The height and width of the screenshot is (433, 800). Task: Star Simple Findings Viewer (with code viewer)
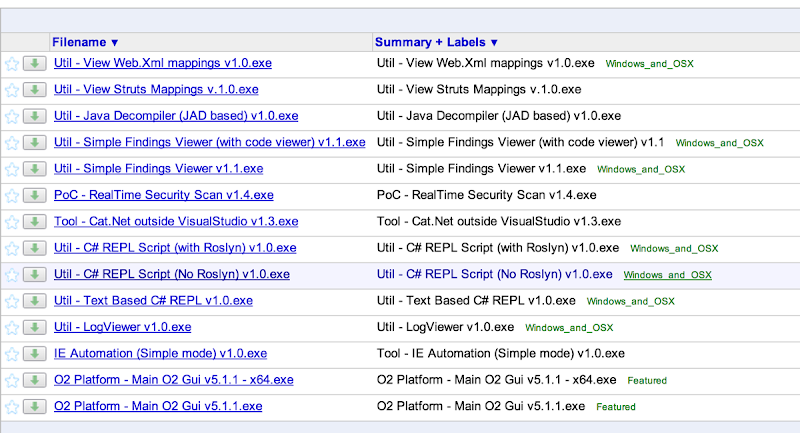(x=12, y=143)
